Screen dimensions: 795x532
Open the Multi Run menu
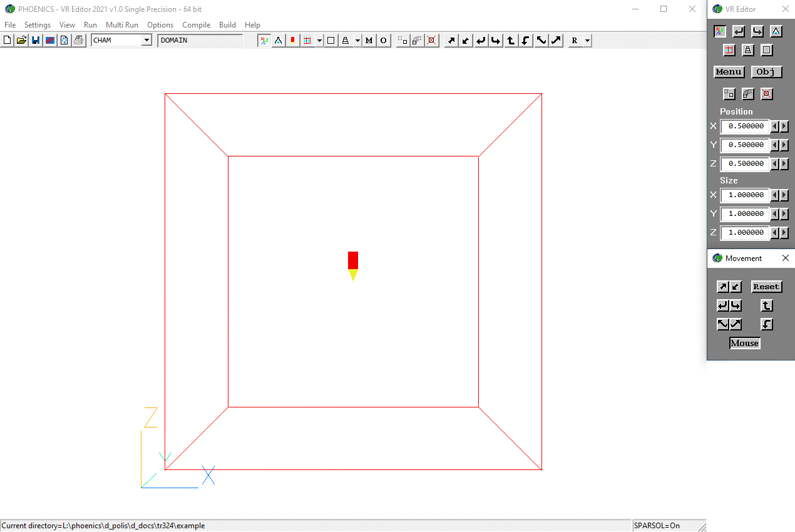pos(121,25)
